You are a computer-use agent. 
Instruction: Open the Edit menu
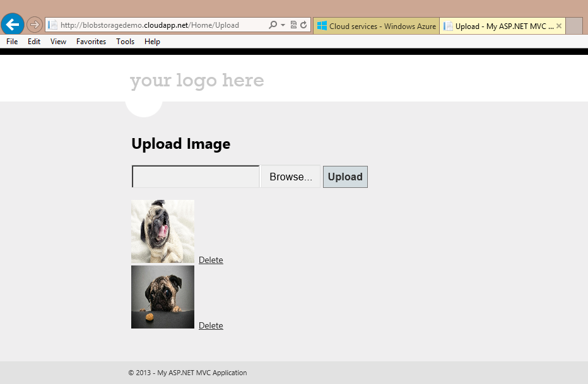(33, 42)
